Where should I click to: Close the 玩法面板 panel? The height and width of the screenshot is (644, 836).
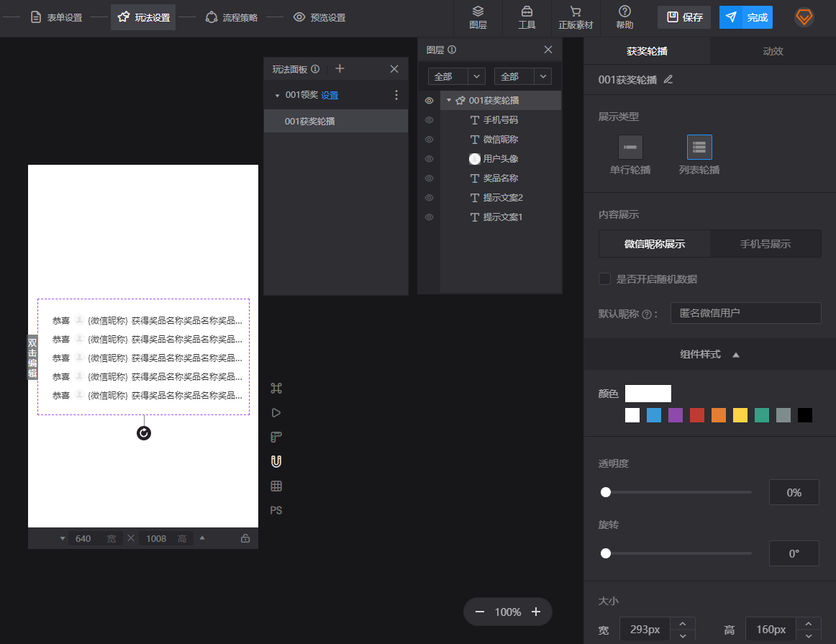point(394,69)
